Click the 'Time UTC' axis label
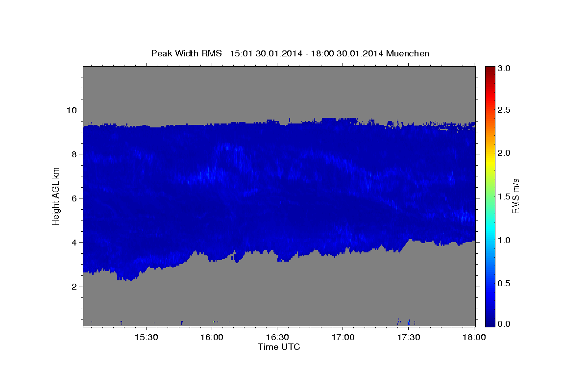This screenshot has height=392, width=588. (x=279, y=347)
